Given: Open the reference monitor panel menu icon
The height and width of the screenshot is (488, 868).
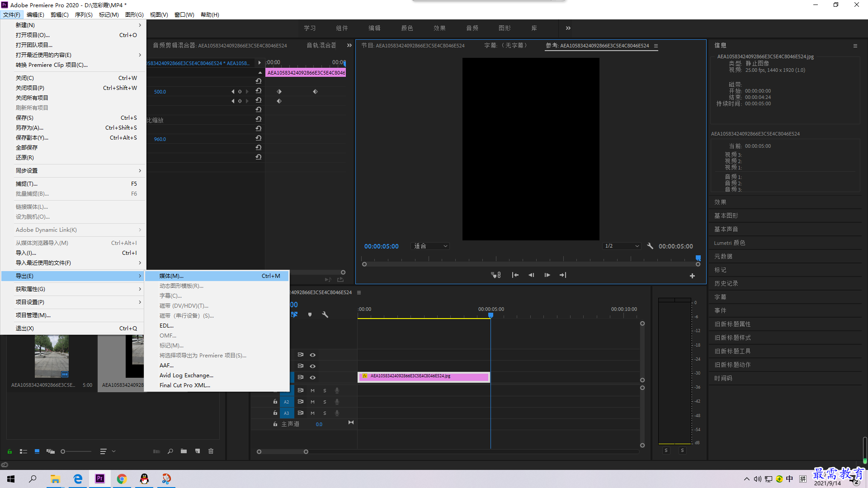Looking at the screenshot, I should (656, 46).
